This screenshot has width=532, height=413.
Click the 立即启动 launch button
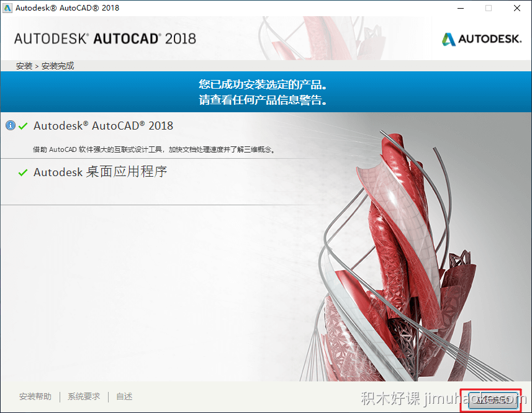[x=493, y=400]
